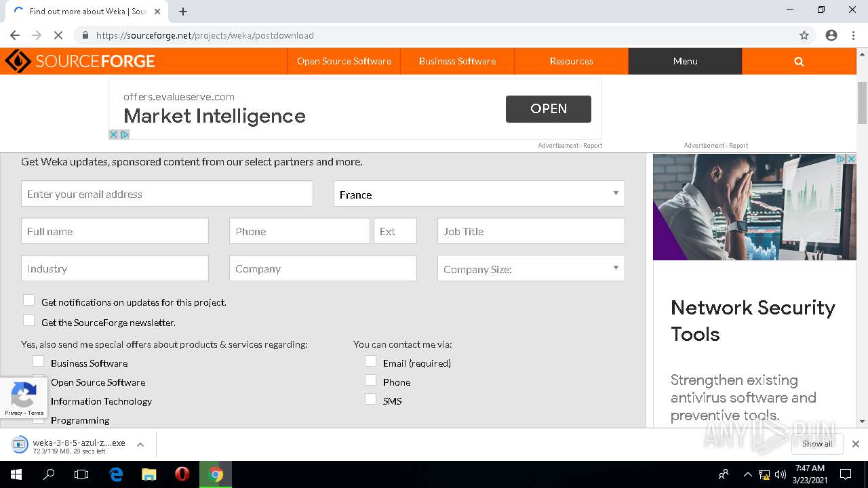The image size is (868, 488).
Task: Open the dark Menu item
Action: tap(685, 61)
